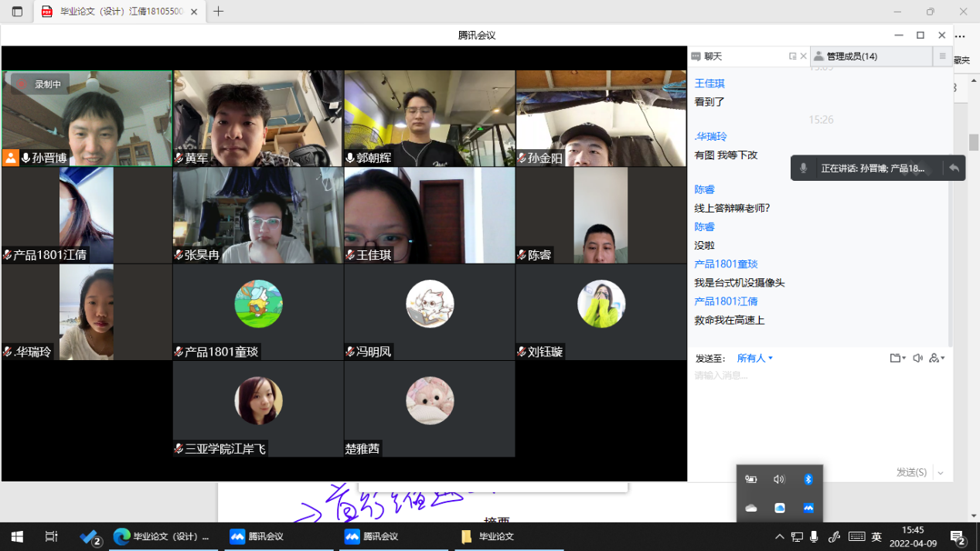980x551 pixels.
Task: Toggle the 英 input language indicator
Action: coord(876,536)
